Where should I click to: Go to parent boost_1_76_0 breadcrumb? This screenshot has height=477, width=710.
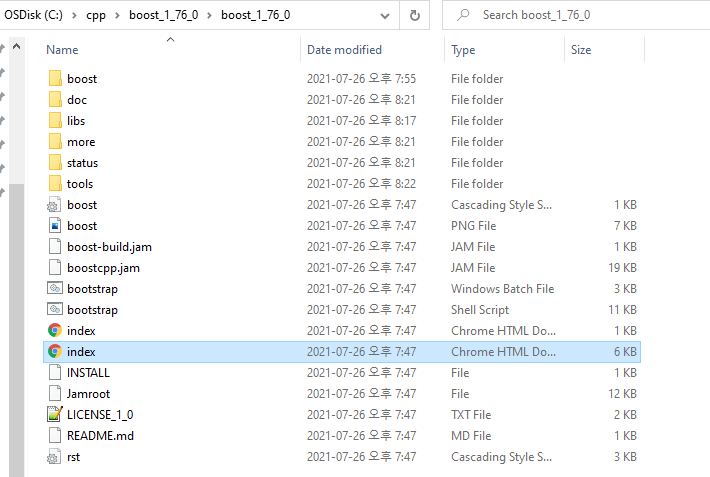(x=163, y=15)
